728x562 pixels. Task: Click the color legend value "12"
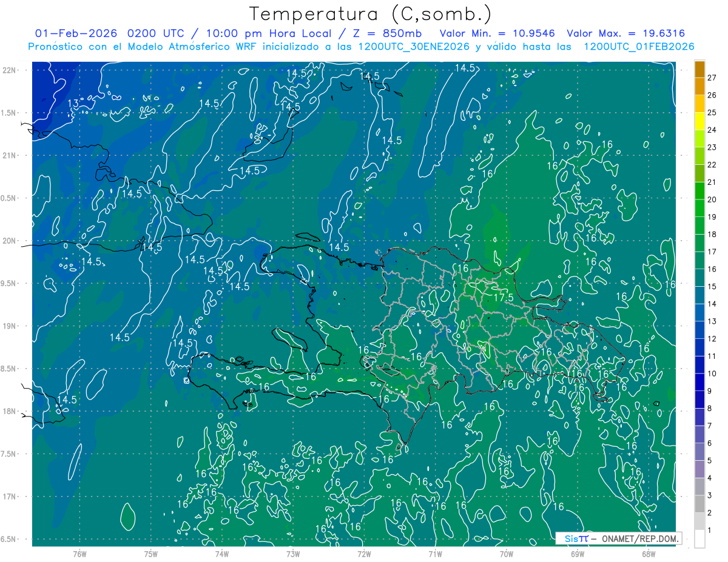click(712, 339)
